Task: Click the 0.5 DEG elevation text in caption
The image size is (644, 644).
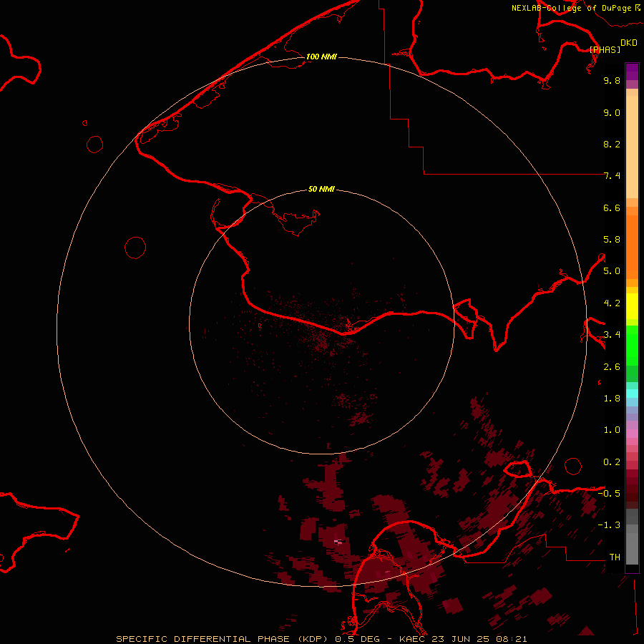Action: tap(357, 639)
